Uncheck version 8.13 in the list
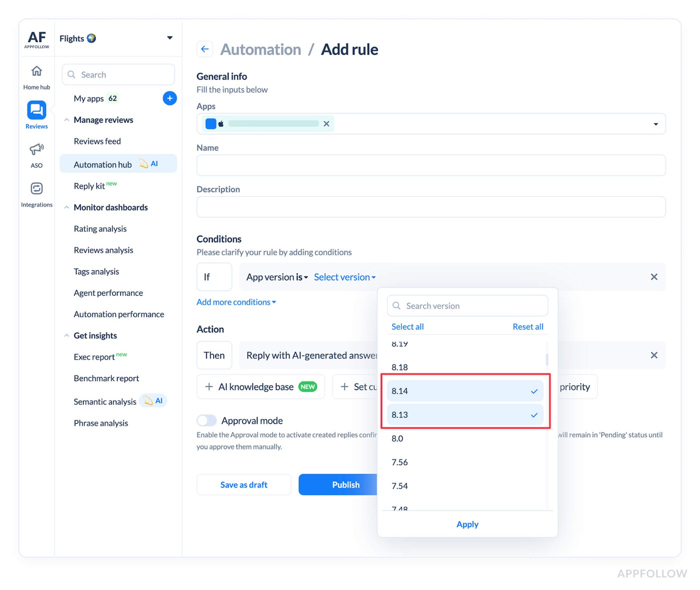Image resolution: width=700 pixels, height=590 pixels. [x=464, y=415]
